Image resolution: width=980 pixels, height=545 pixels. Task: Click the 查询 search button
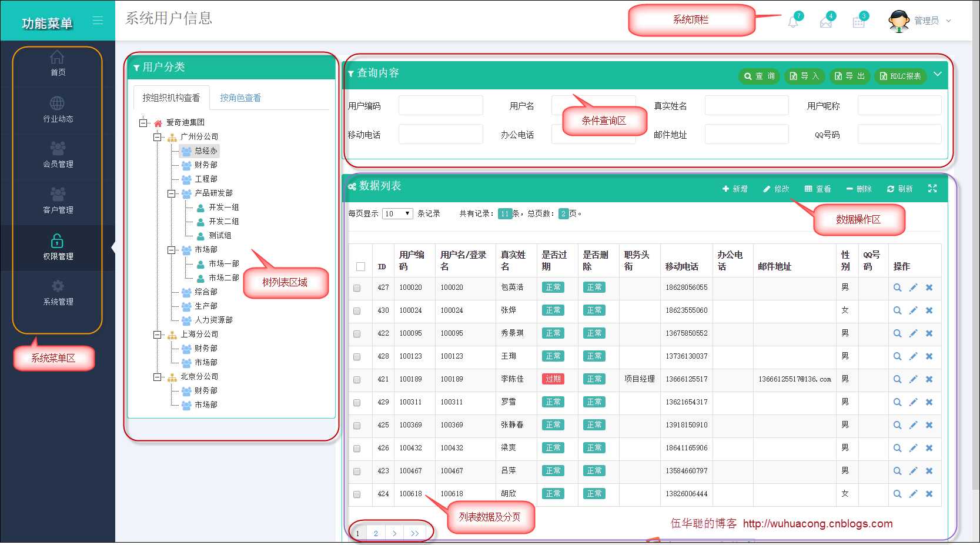pyautogui.click(x=759, y=76)
